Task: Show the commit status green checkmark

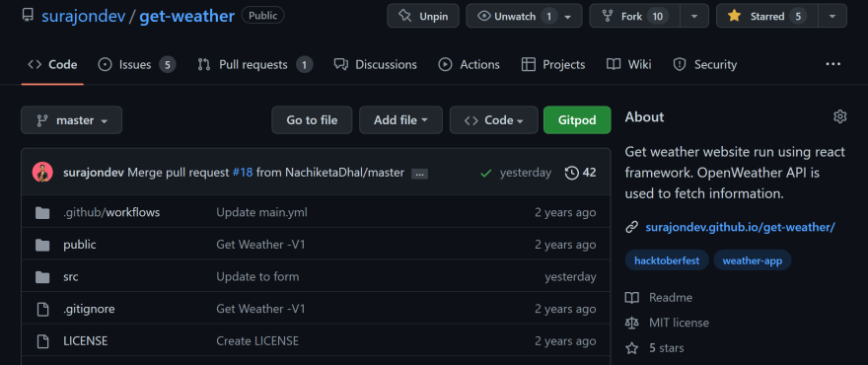Action: click(x=486, y=174)
